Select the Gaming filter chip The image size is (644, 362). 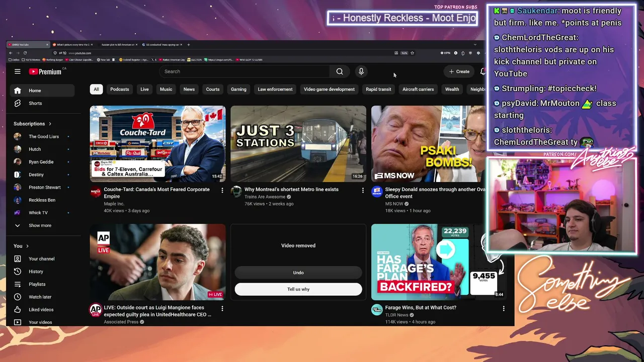click(238, 89)
